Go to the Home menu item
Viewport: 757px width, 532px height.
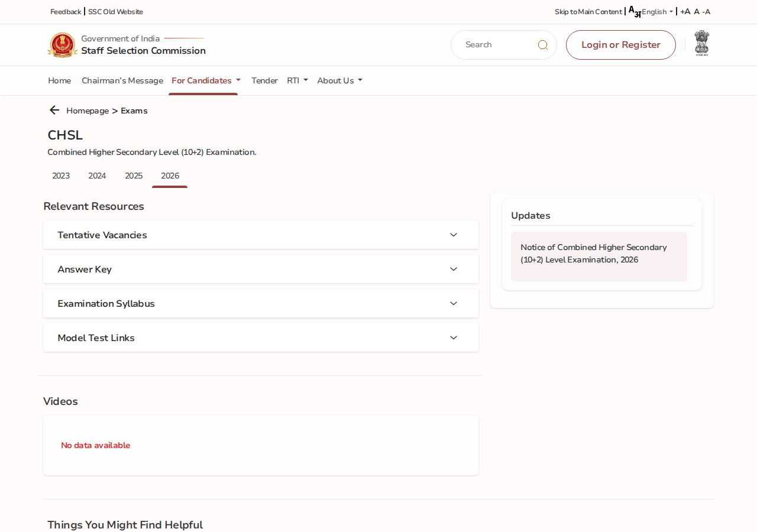pos(60,80)
